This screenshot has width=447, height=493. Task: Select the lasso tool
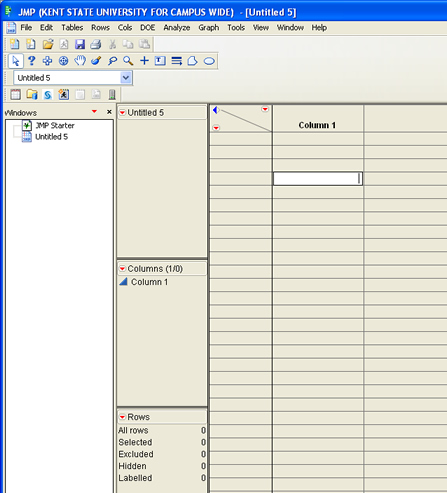112,61
